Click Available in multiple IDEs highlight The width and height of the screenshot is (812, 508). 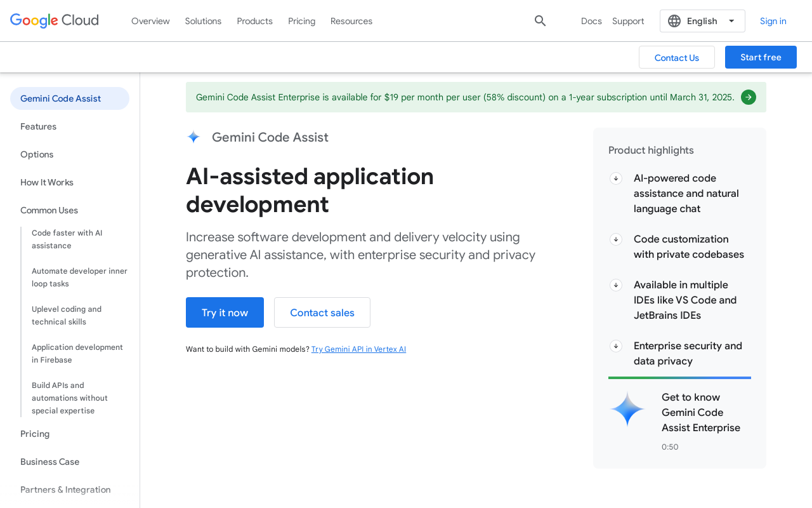(685, 300)
